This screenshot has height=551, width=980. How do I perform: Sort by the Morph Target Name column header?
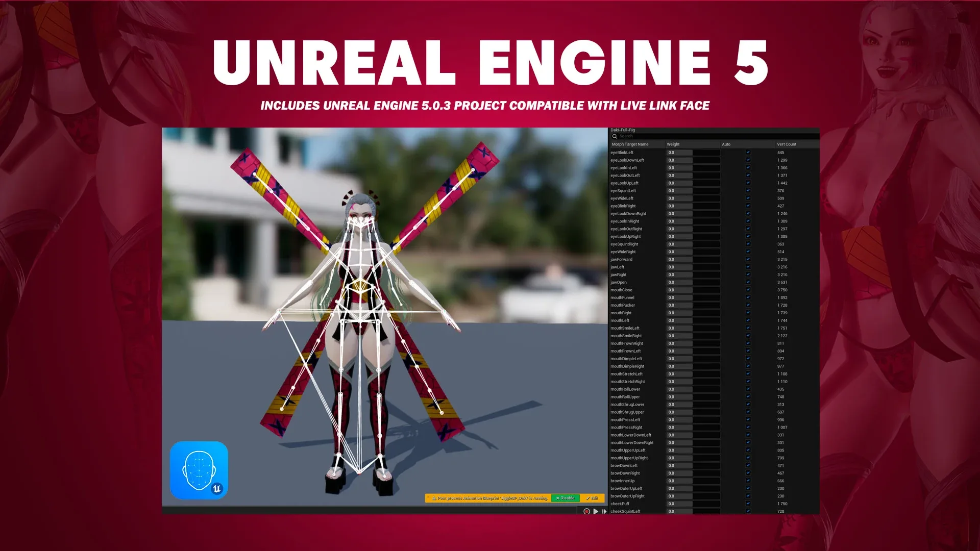point(630,144)
